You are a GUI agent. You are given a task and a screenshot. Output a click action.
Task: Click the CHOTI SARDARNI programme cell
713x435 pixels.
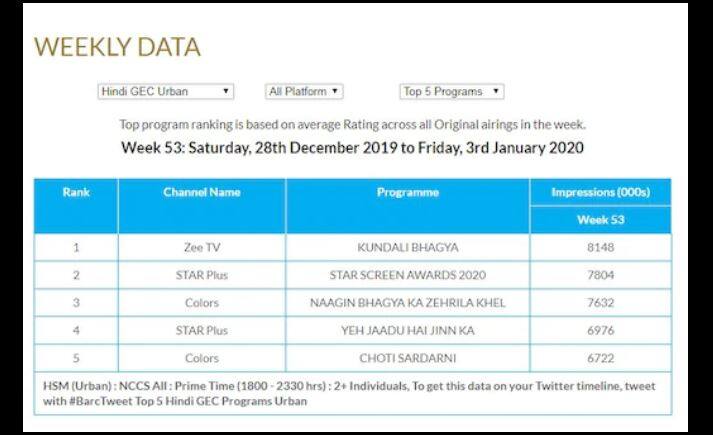coord(407,357)
